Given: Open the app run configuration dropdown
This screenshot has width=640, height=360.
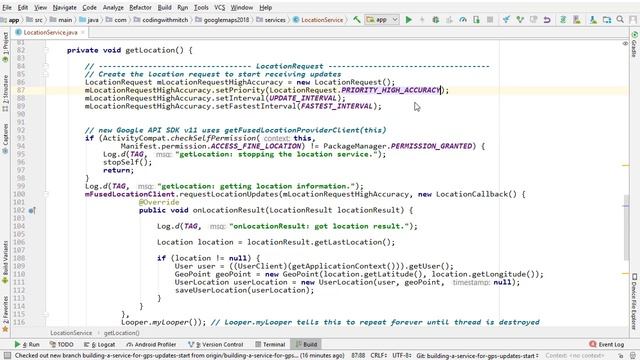Looking at the screenshot, I should 382,19.
